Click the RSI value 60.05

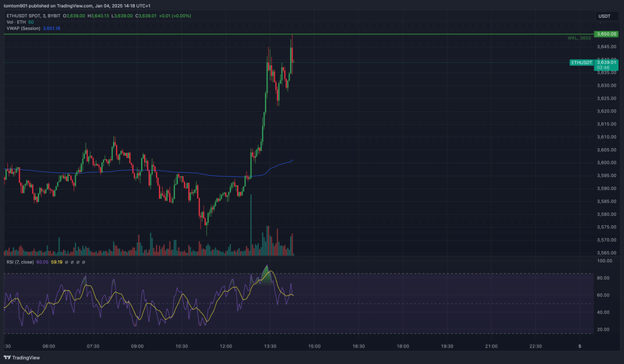coord(42,262)
